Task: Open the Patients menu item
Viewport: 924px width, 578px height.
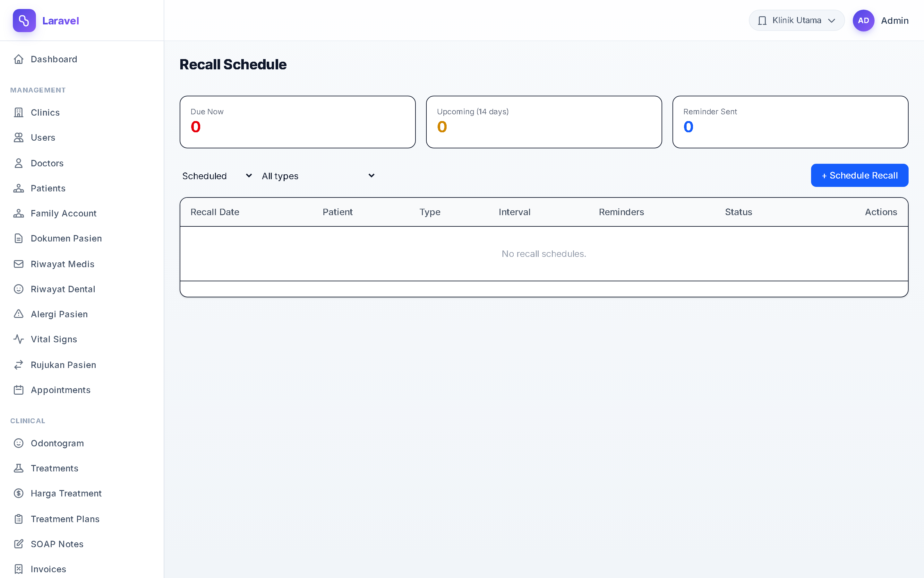Action: (82, 188)
